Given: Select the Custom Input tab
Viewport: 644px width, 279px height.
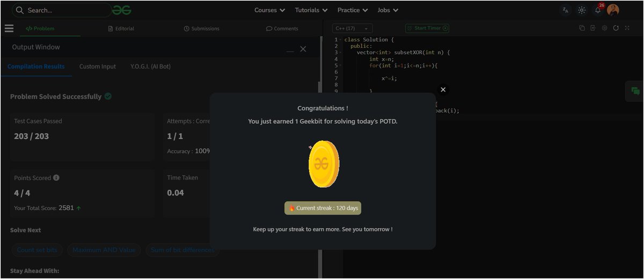Looking at the screenshot, I should click(98, 67).
